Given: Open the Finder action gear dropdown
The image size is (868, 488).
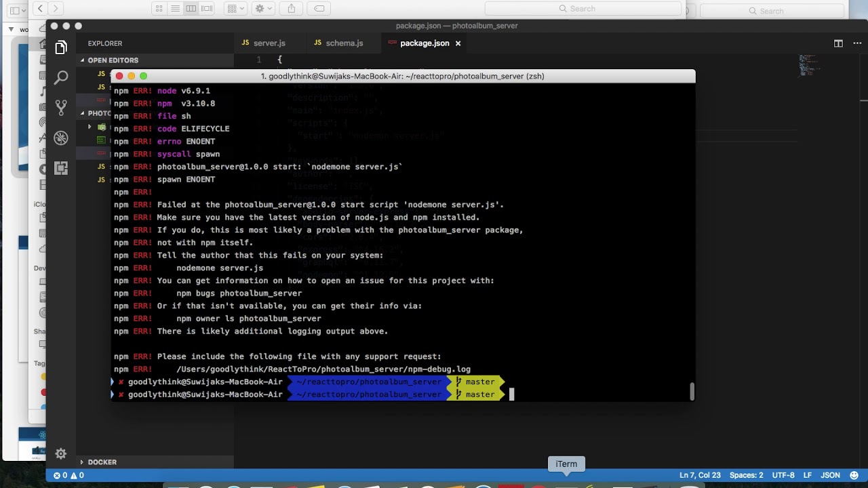Looking at the screenshot, I should point(262,8).
